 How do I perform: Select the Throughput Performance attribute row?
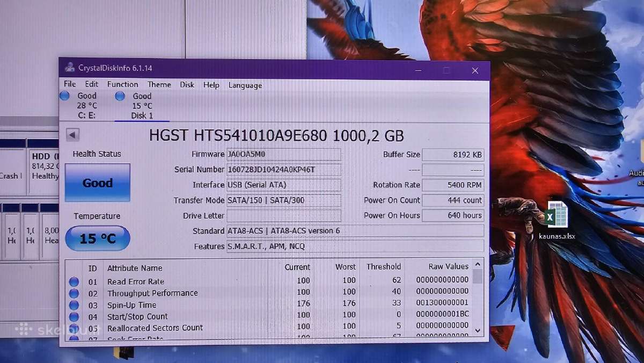tap(269, 293)
